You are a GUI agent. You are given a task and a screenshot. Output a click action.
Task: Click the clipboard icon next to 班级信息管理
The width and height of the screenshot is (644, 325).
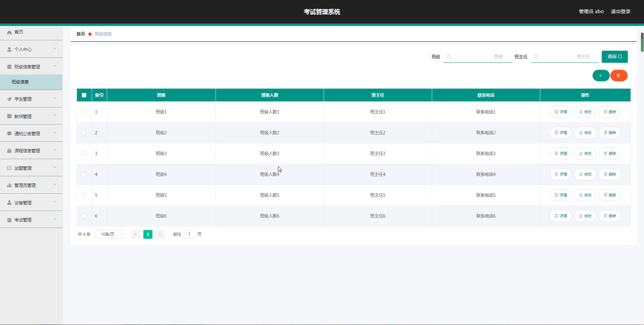9,67
